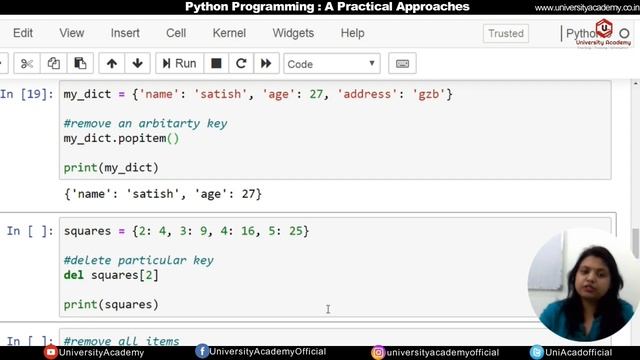Copy selected cells using the toolbar icon
The width and height of the screenshot is (640, 360).
tap(53, 63)
